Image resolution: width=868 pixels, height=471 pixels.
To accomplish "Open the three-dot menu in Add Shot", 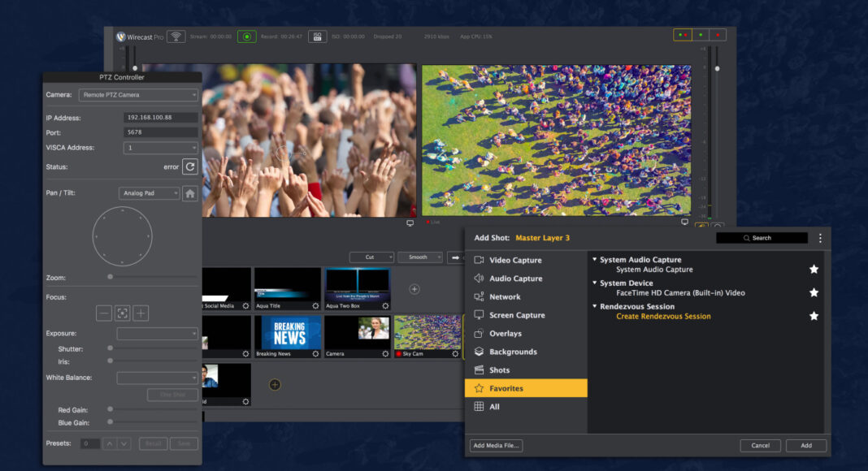I will (820, 237).
